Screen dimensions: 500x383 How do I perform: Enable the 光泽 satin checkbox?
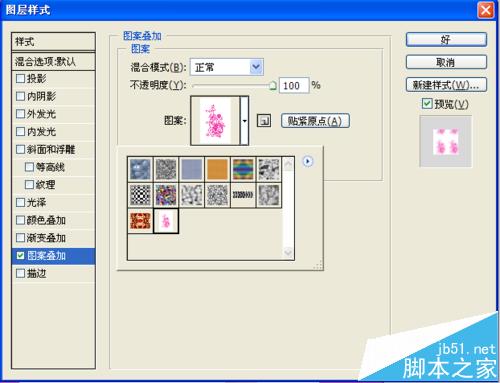point(20,202)
